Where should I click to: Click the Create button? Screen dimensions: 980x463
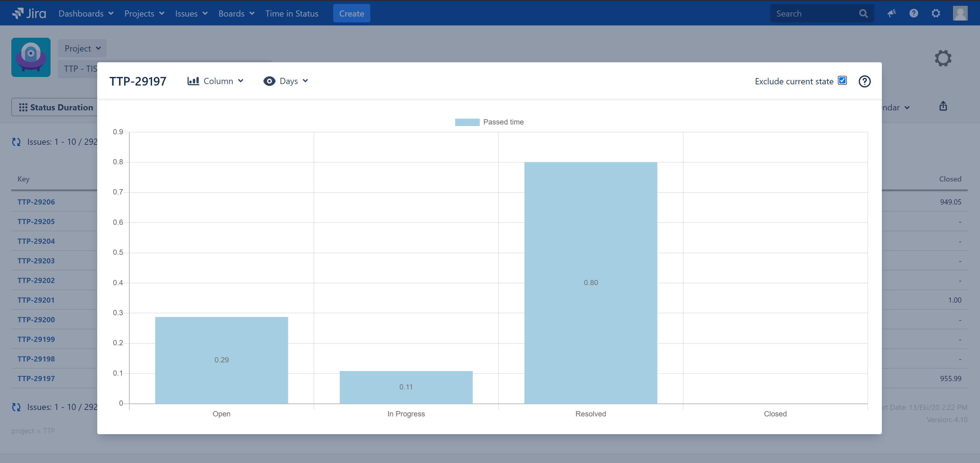351,13
